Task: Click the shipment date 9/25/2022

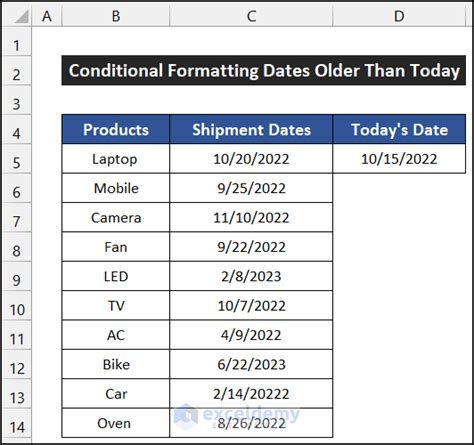Action: 251,188
